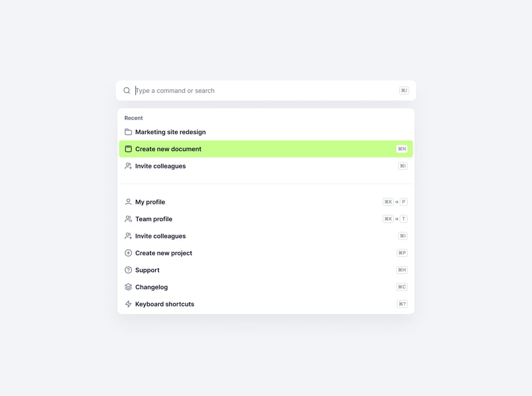Click the plus-circle icon for Create new project
532x396 pixels.
[128, 253]
